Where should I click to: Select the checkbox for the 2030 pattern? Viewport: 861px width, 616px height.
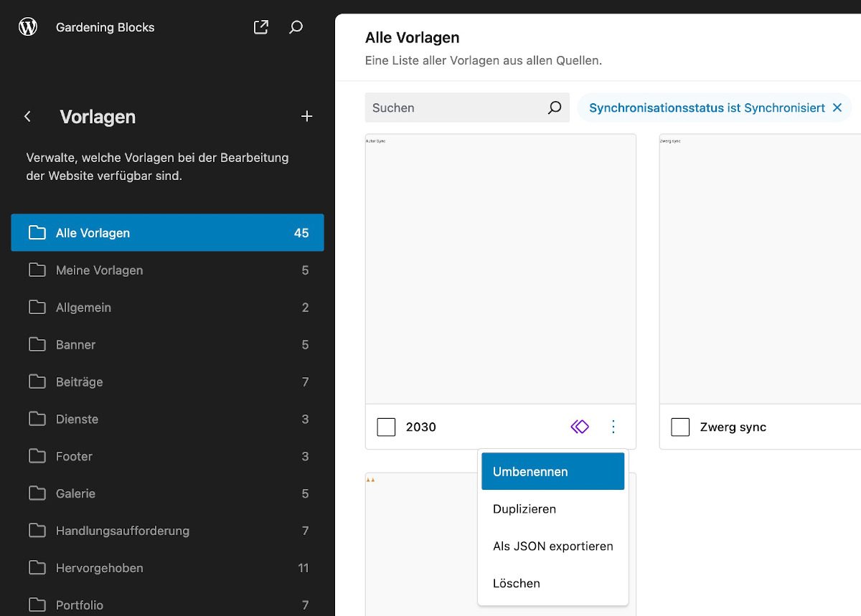point(386,427)
